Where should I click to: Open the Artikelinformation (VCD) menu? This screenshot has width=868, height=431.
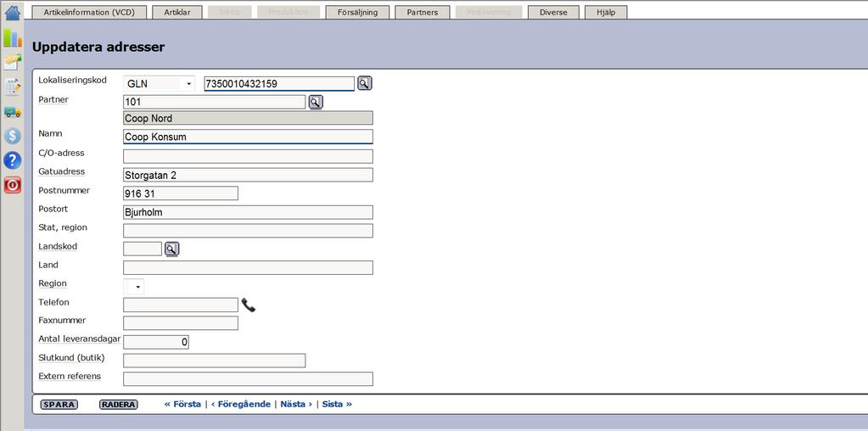pyautogui.click(x=89, y=12)
